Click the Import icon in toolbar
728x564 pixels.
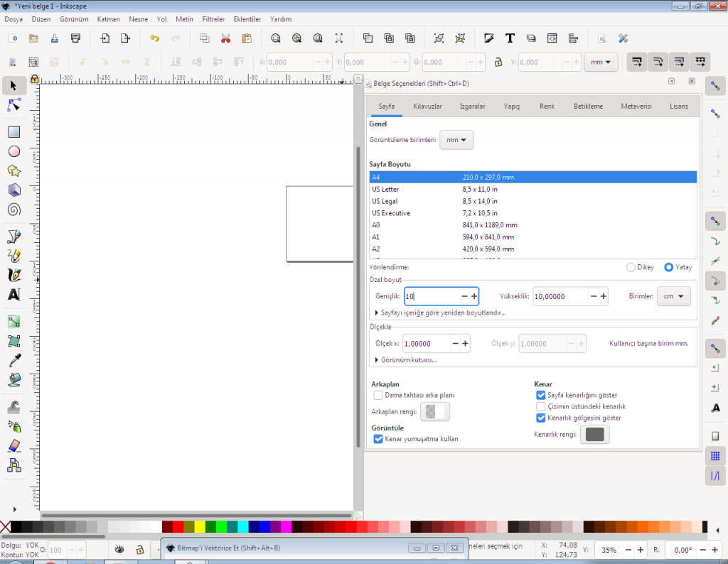click(x=105, y=38)
